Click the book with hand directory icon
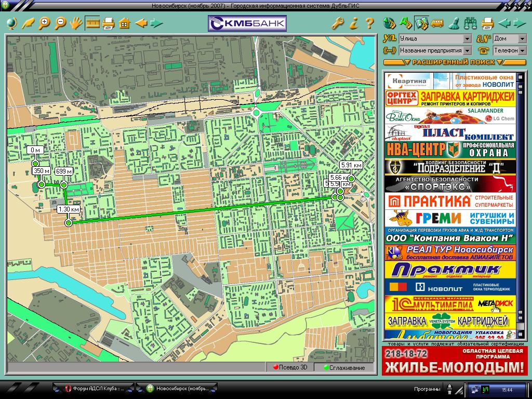532x399 pixels. click(x=421, y=23)
